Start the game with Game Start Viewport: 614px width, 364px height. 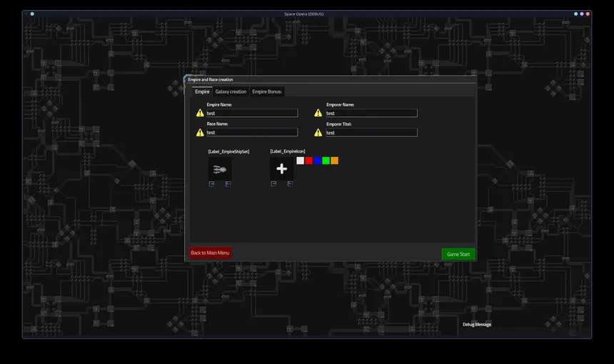[458, 254]
